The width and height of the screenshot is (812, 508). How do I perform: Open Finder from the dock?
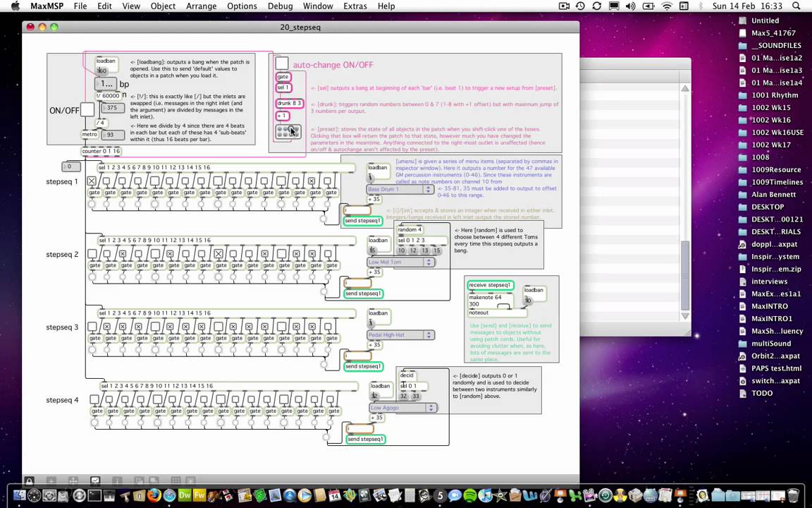pos(20,495)
